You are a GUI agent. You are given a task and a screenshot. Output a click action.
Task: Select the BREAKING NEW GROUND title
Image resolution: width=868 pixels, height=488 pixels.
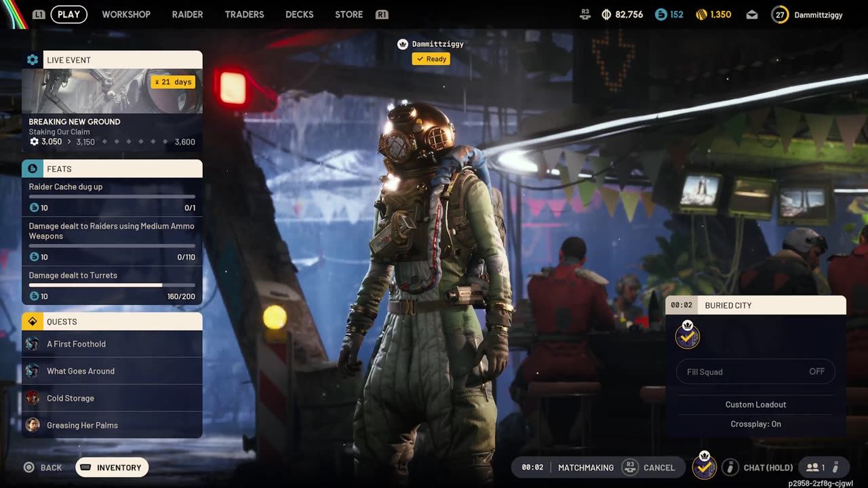pos(75,122)
